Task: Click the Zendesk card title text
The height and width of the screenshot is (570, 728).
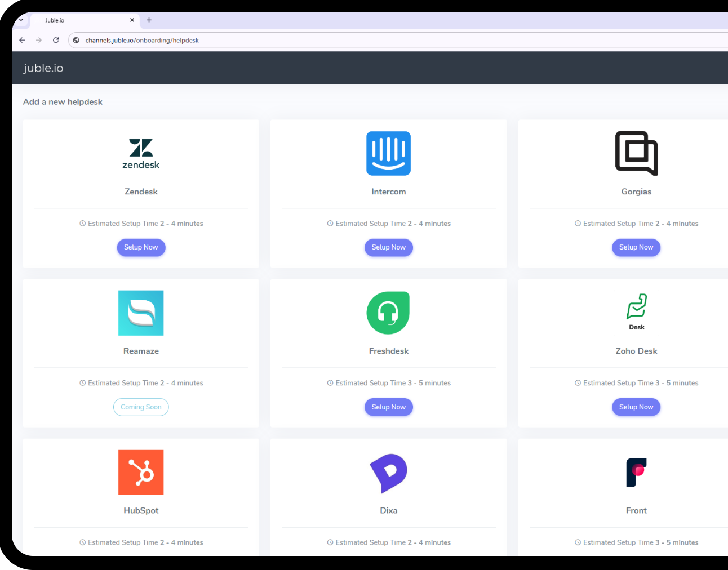Action: pyautogui.click(x=141, y=192)
